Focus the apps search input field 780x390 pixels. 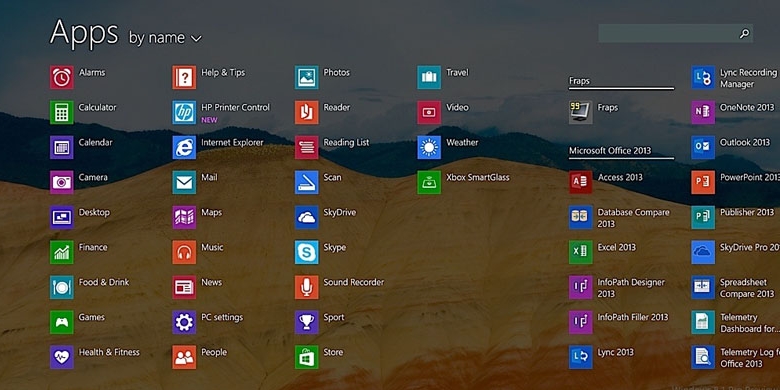[676, 33]
